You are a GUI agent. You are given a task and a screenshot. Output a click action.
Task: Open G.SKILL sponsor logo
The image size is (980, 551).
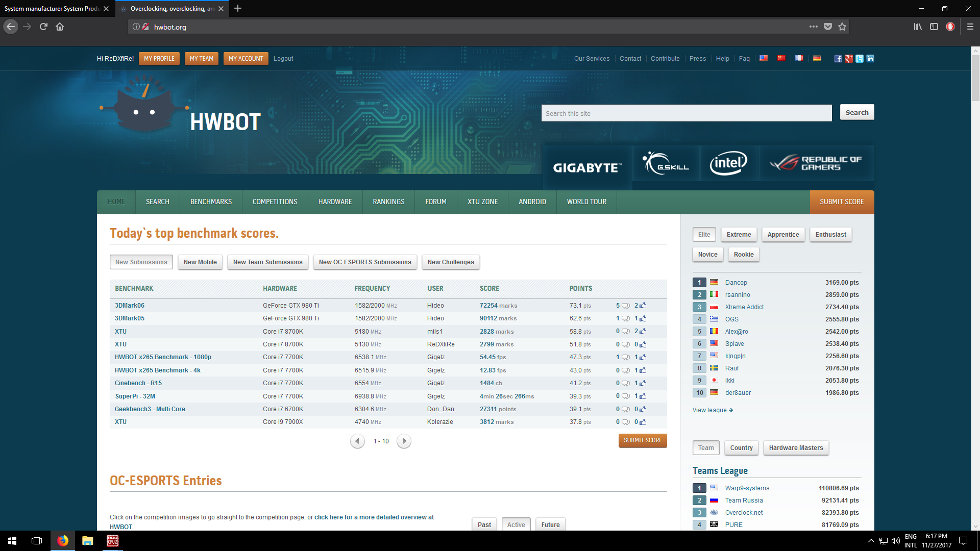[x=666, y=163]
